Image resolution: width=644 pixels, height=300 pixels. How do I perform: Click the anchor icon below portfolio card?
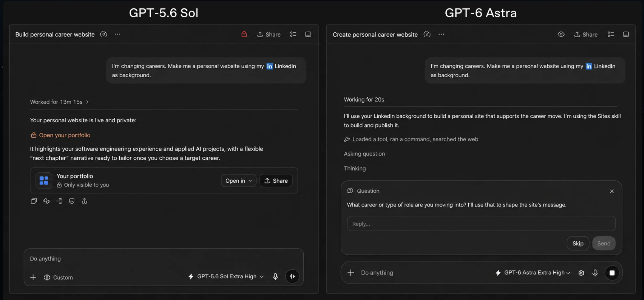click(x=85, y=201)
